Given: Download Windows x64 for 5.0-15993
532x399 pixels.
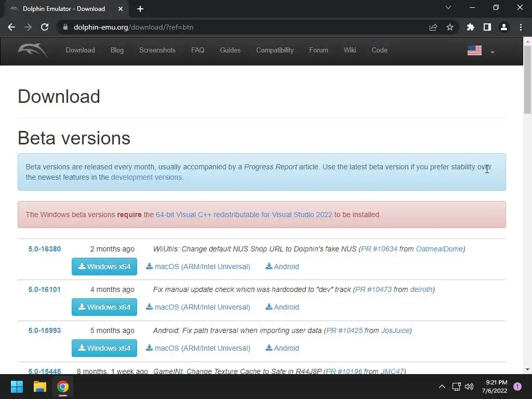Looking at the screenshot, I should click(x=104, y=348).
